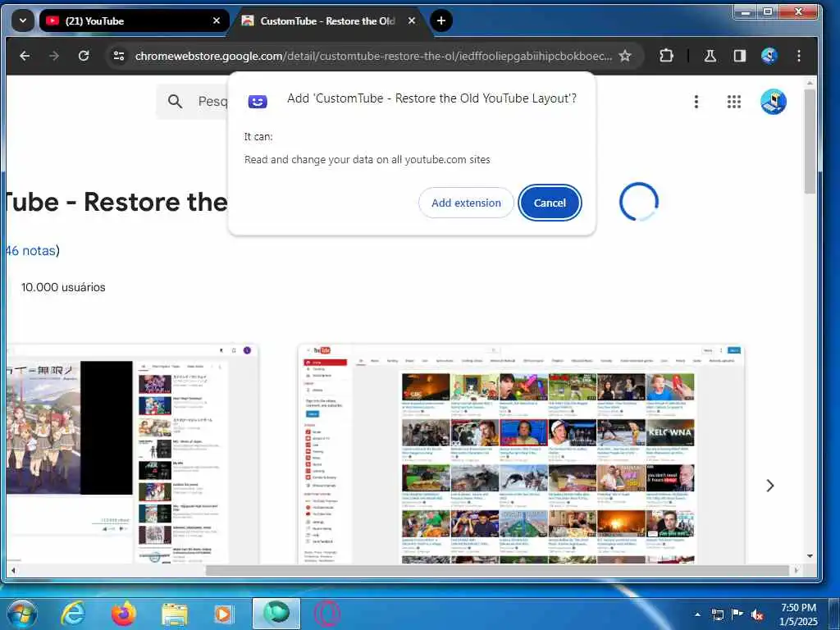Open the Chrome profile avatar in toolbar
This screenshot has width=840, height=630.
tap(769, 56)
